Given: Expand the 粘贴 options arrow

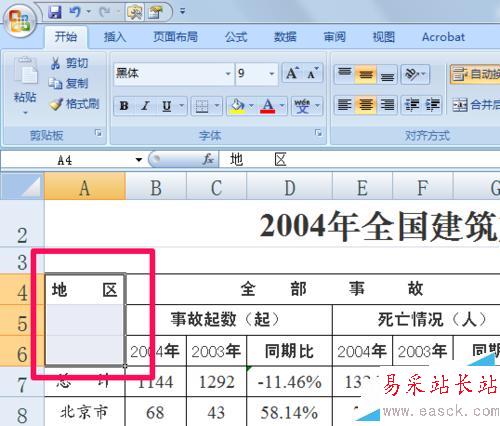Looking at the screenshot, I should 25,113.
